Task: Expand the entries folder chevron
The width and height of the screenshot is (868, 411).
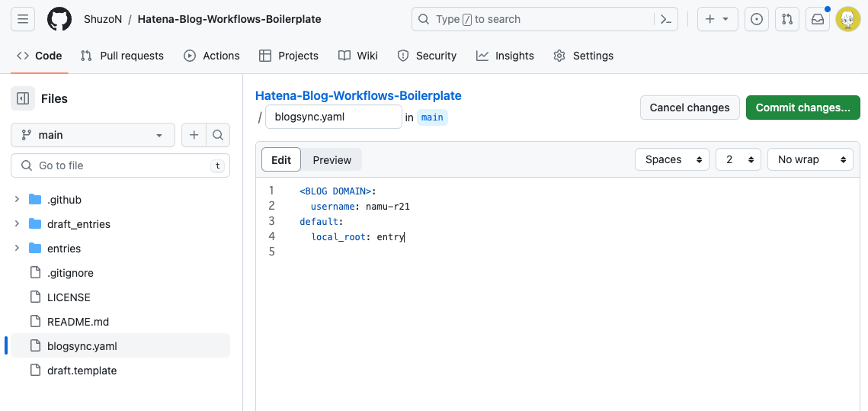Action: (18, 248)
